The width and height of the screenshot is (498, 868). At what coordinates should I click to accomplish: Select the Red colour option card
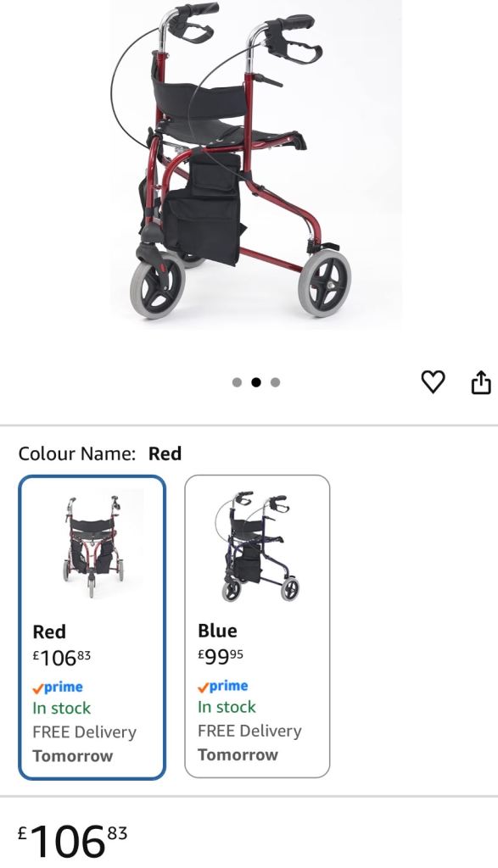pos(92,627)
